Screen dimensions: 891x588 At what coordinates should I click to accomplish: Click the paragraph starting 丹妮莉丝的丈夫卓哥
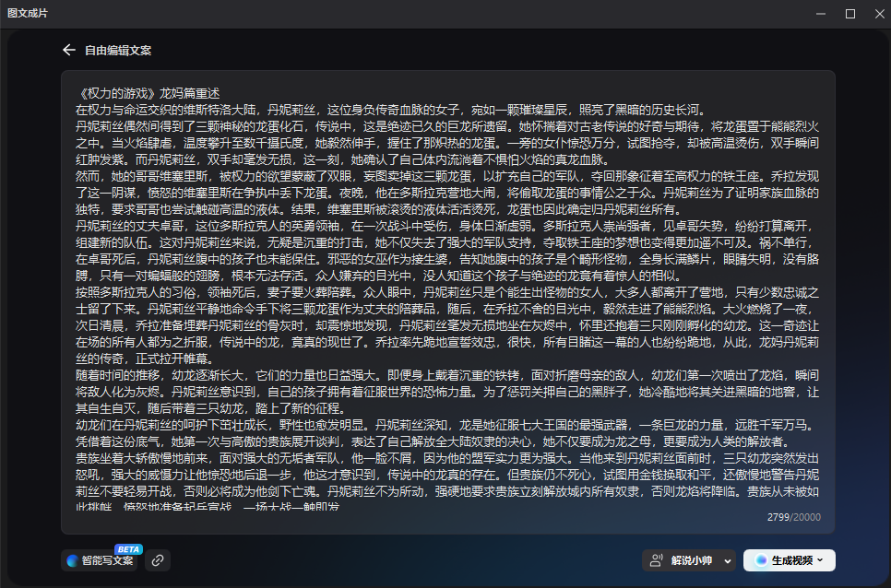pos(447,251)
